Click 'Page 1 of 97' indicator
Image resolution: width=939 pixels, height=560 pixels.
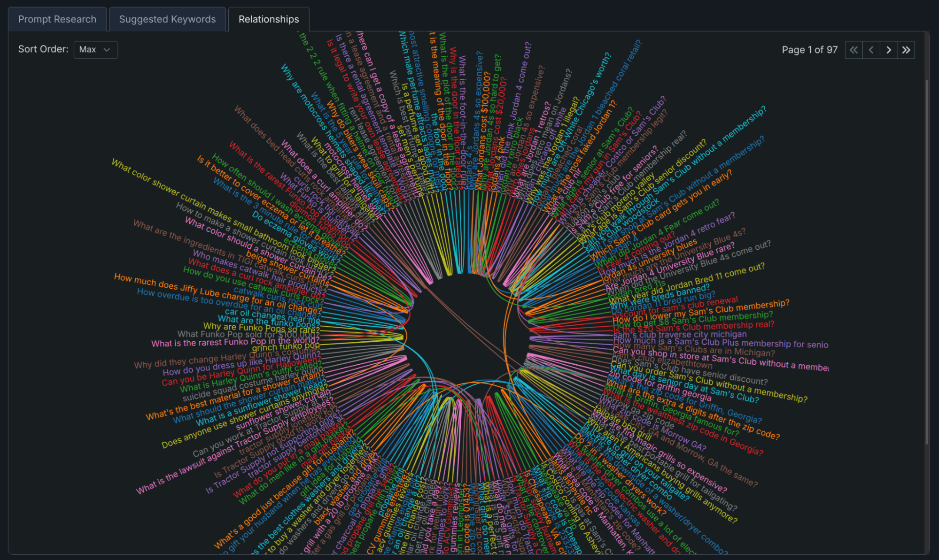pyautogui.click(x=809, y=50)
